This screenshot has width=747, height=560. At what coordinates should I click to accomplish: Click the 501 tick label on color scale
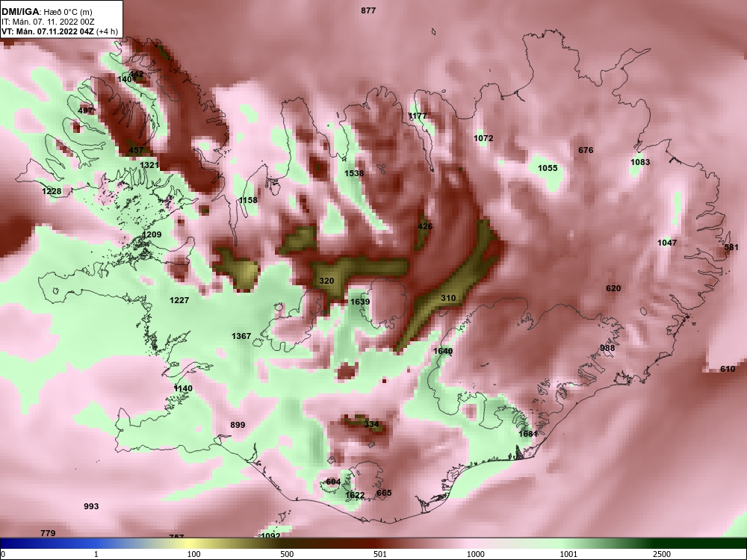coord(380,554)
